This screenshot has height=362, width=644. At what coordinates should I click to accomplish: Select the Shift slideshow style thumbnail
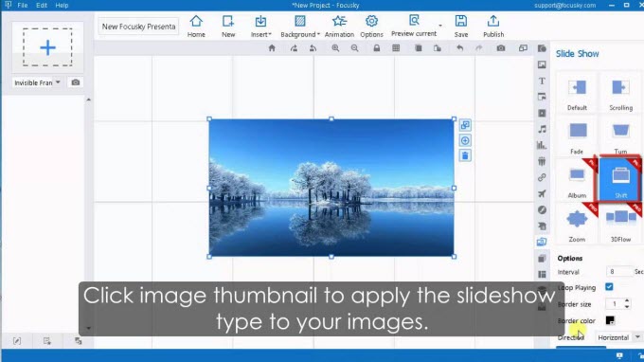(620, 179)
